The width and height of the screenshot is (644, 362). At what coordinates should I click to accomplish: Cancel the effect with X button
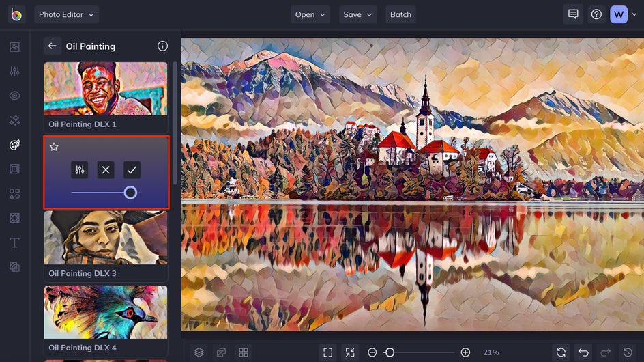(106, 170)
